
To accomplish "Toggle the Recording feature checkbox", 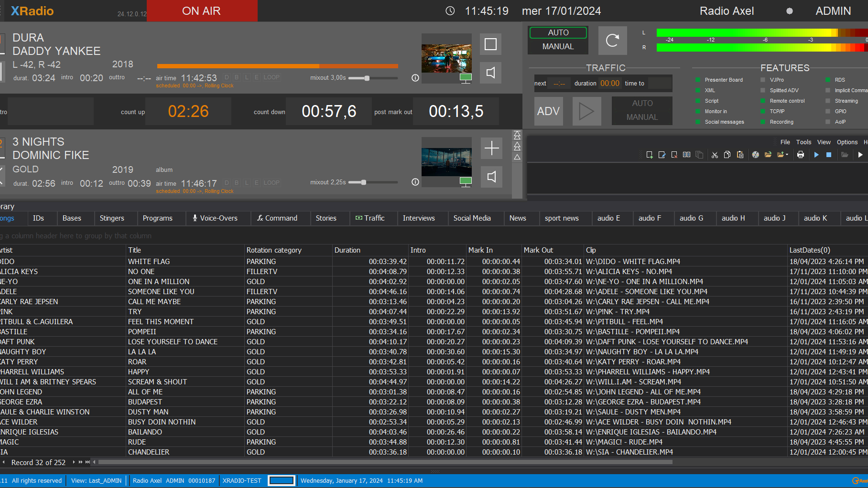I will tap(763, 122).
